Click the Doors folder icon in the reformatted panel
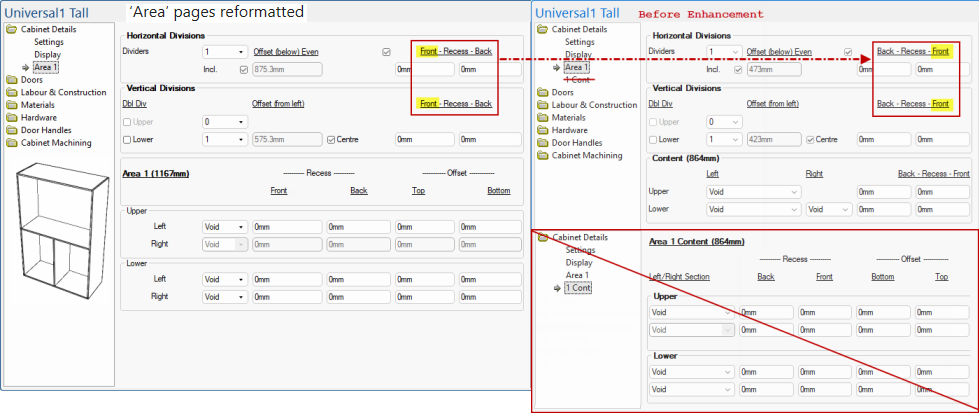This screenshot has height=413, width=979. tap(12, 80)
